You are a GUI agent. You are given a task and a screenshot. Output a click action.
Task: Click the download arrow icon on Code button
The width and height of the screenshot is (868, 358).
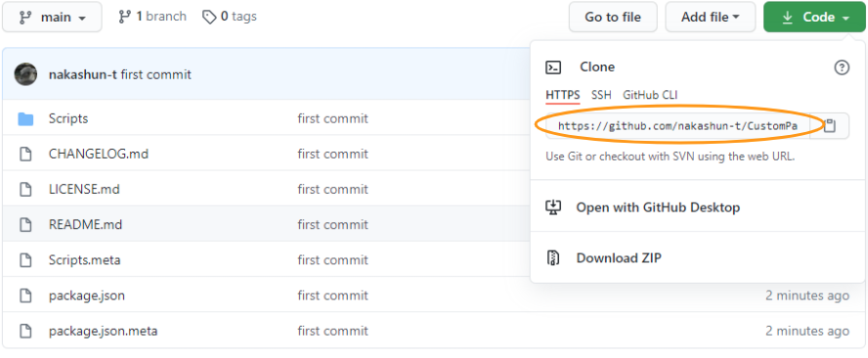[787, 18]
